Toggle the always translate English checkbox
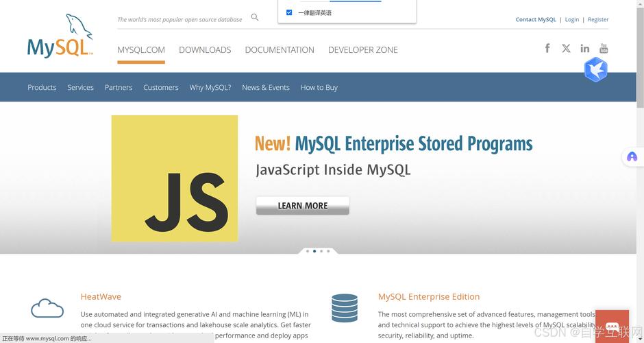The width and height of the screenshot is (644, 343). (x=289, y=12)
